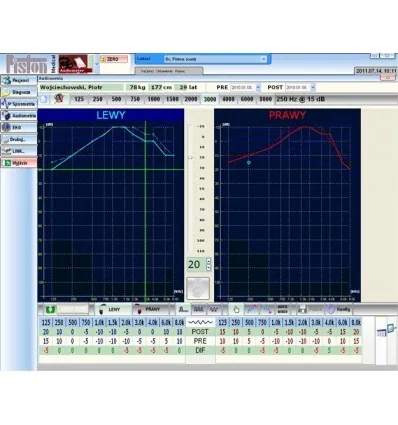Viewport: 398px width, 425px height.
Task: Click the Drukuj print button
Action: pyautogui.click(x=19, y=139)
